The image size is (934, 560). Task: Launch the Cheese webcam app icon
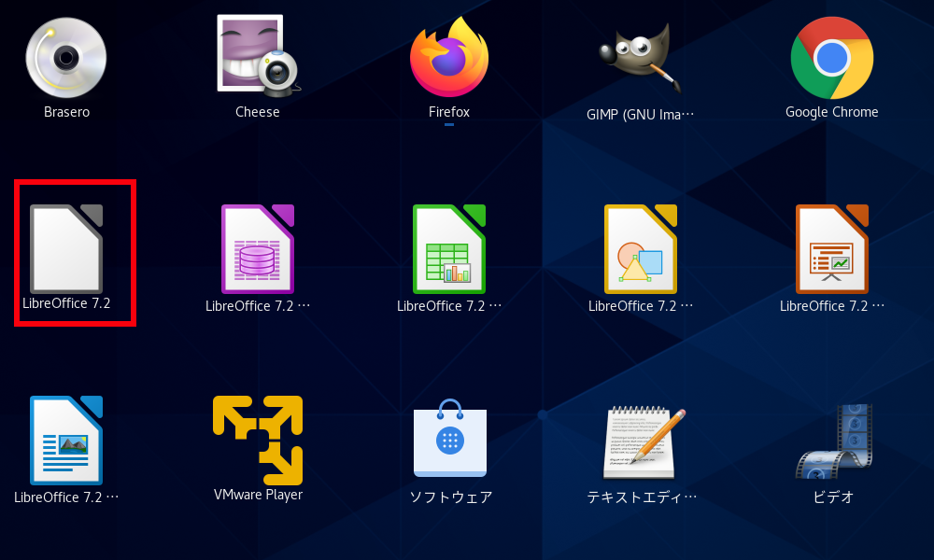[x=258, y=54]
